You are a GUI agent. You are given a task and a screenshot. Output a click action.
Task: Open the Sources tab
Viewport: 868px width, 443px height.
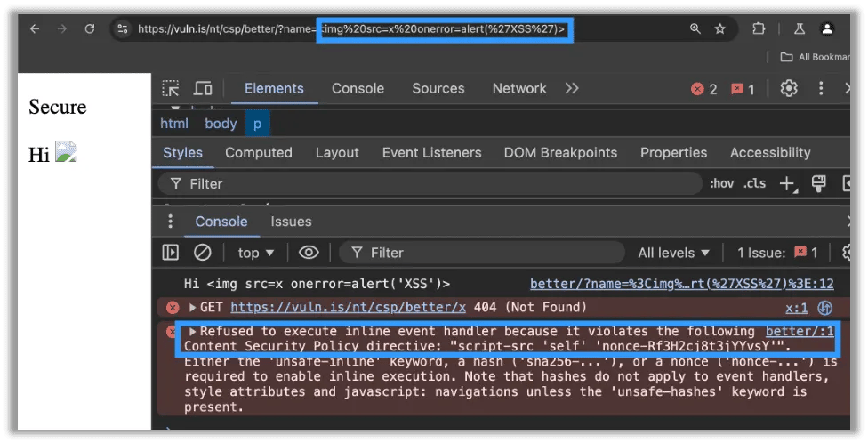[438, 89]
